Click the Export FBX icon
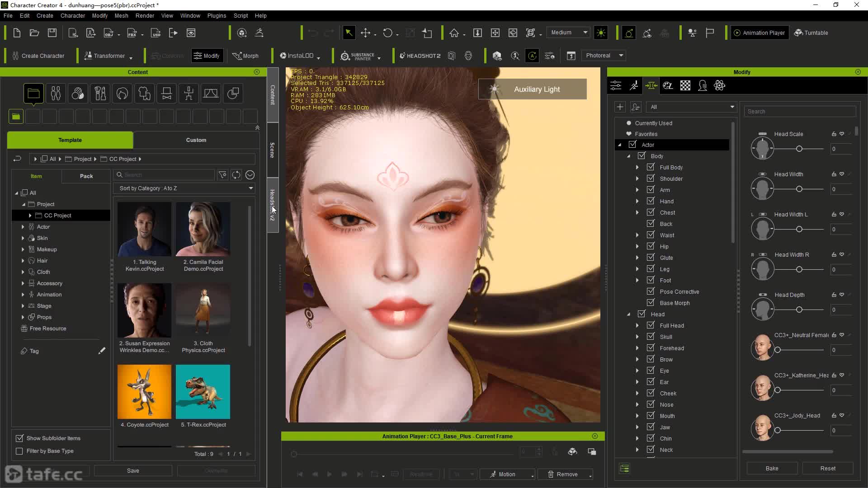The width and height of the screenshot is (868, 488). click(132, 33)
